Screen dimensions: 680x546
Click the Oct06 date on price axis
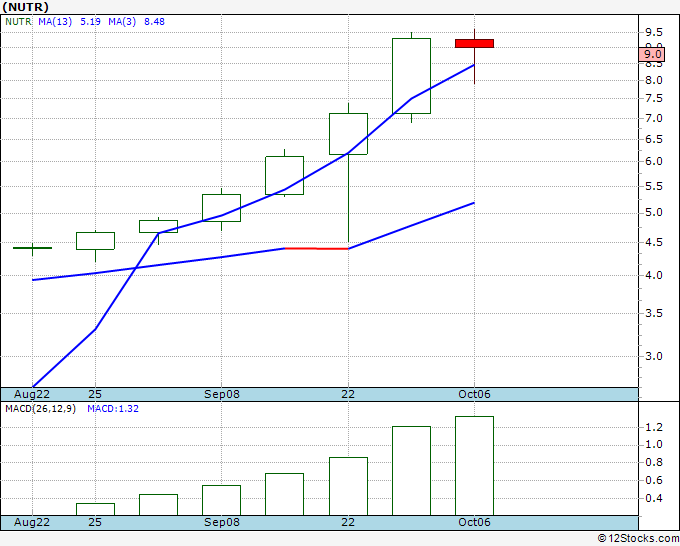[x=474, y=394]
